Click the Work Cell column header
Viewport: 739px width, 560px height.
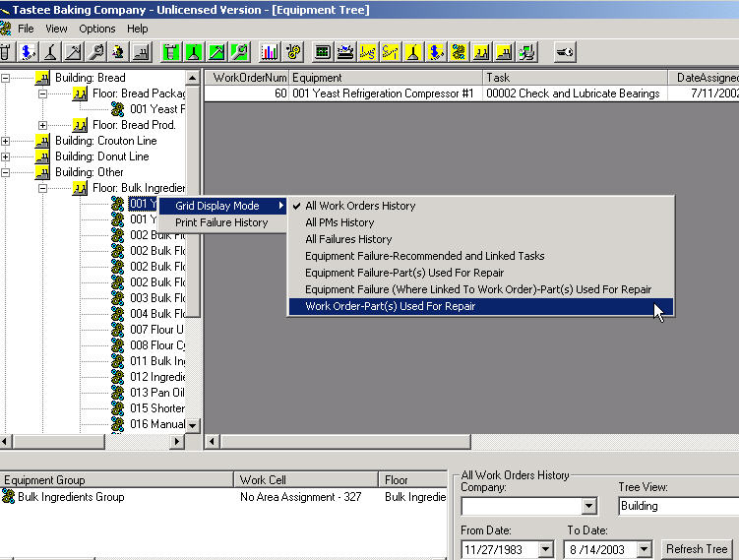pos(306,480)
